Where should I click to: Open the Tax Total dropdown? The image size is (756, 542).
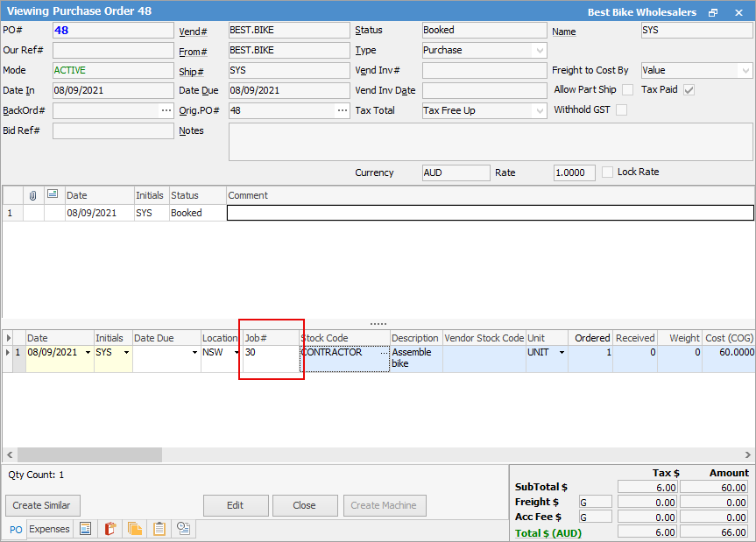(x=539, y=111)
